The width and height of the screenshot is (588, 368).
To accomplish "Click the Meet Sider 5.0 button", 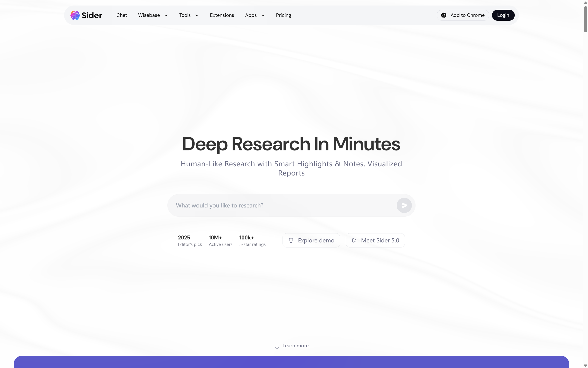I will 375,241.
